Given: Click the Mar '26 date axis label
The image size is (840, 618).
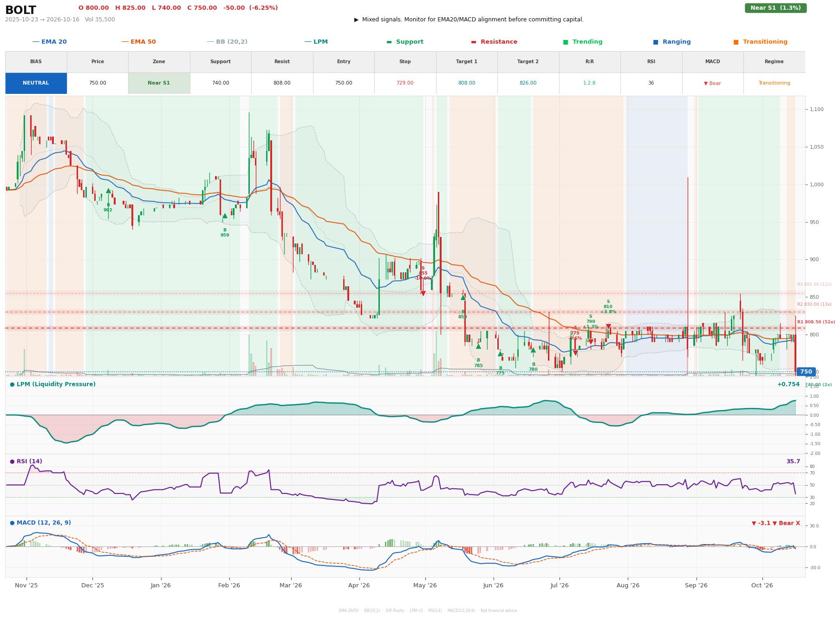Looking at the screenshot, I should [291, 585].
